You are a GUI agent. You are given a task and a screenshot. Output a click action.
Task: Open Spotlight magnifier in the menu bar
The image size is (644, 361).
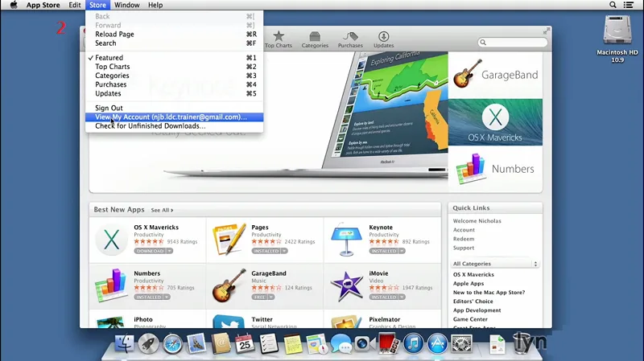tap(613, 5)
